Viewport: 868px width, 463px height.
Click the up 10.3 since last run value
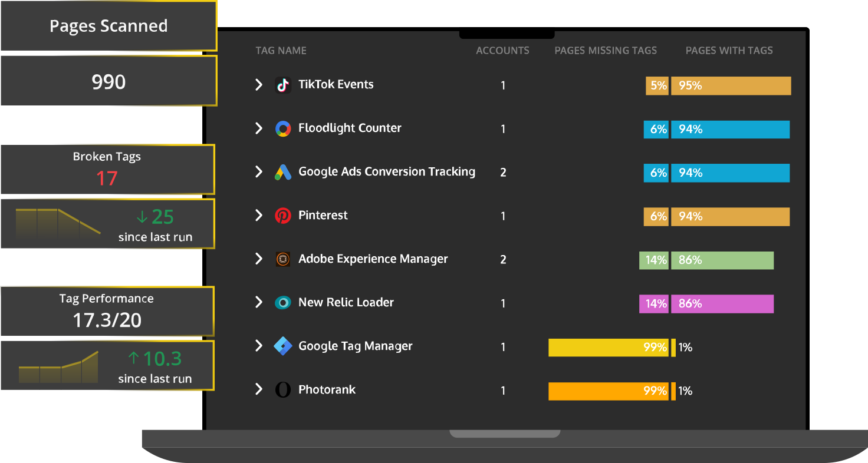tap(154, 359)
